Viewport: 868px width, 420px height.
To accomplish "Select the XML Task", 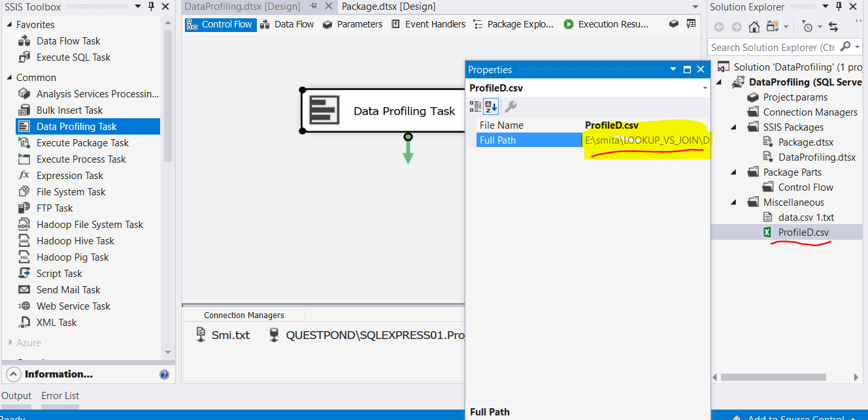I will click(x=56, y=323).
